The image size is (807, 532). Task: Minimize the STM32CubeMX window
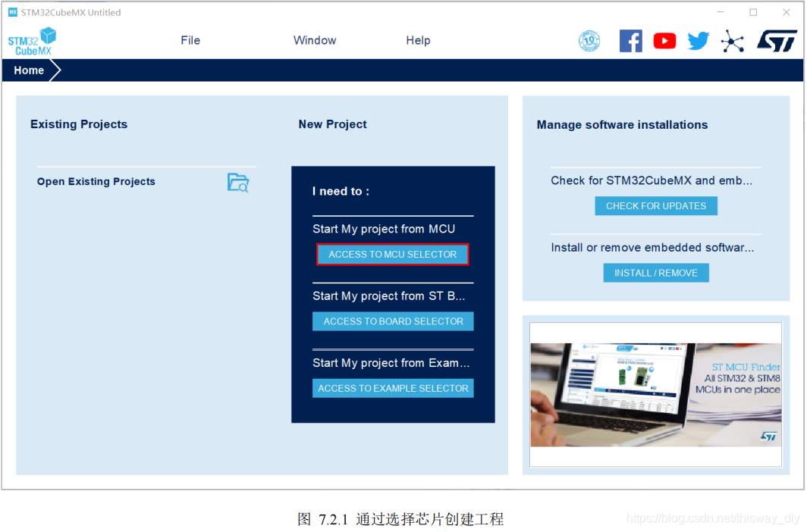click(721, 12)
